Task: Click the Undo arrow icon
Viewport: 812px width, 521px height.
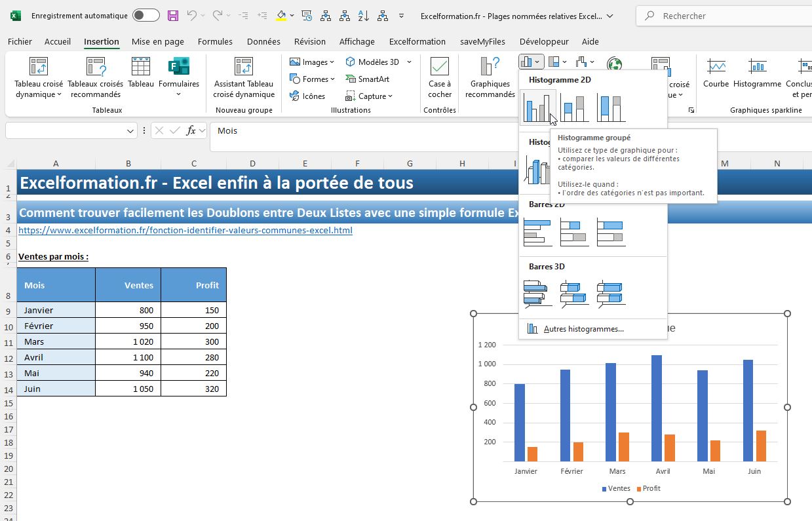Action: (x=191, y=16)
